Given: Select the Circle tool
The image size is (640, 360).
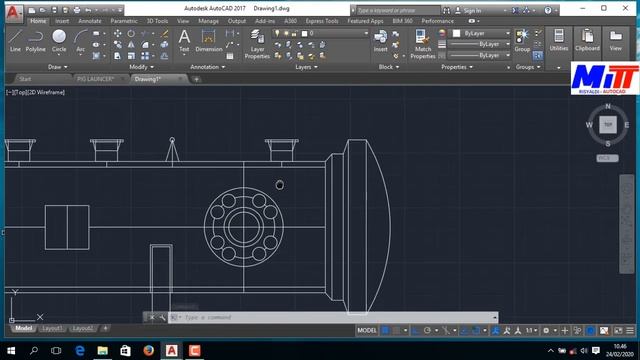Looking at the screenshot, I should [x=59, y=41].
